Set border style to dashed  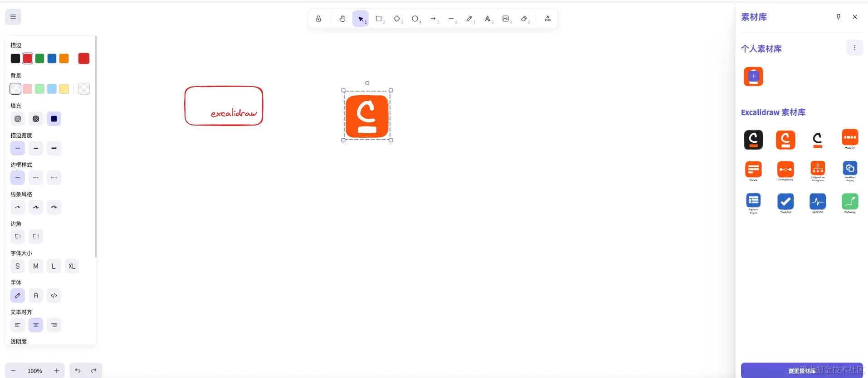click(x=36, y=178)
